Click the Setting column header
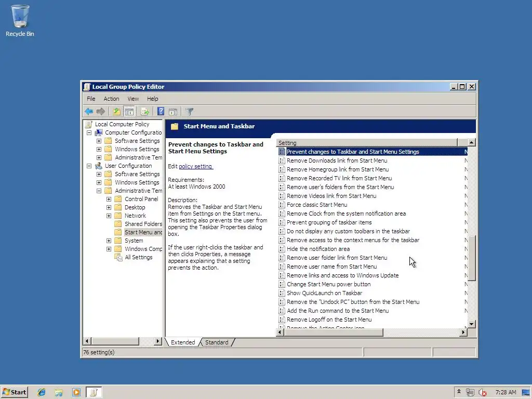The image size is (532, 399). point(367,143)
